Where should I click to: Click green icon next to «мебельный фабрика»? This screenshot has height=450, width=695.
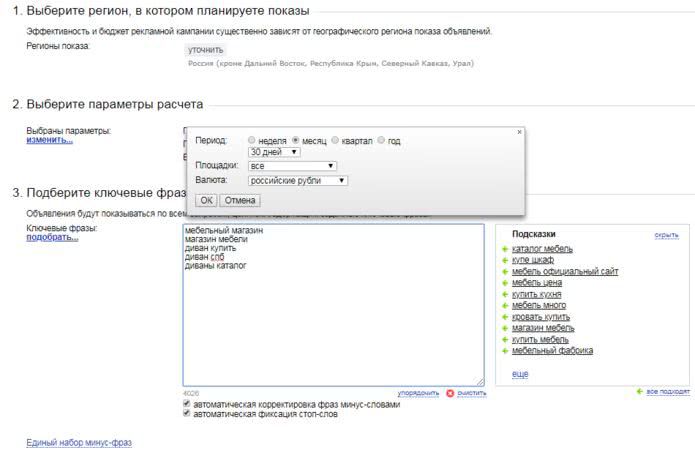[503, 351]
